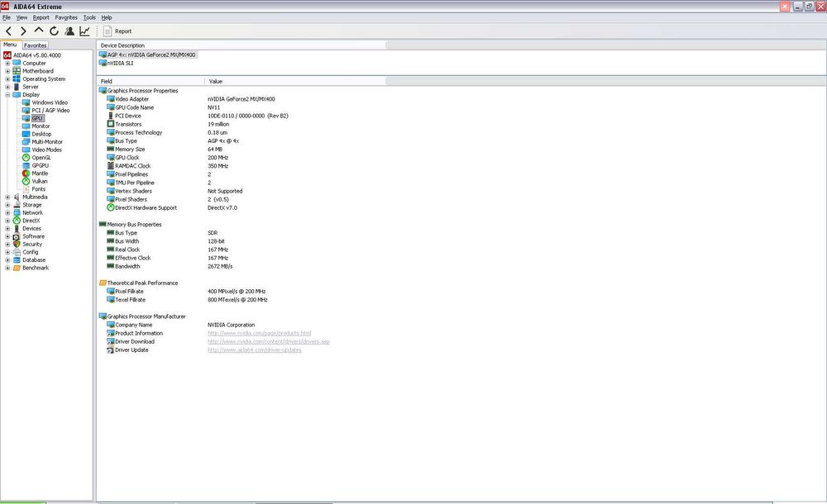Open the File menu
This screenshot has height=504, width=827.
7,17
